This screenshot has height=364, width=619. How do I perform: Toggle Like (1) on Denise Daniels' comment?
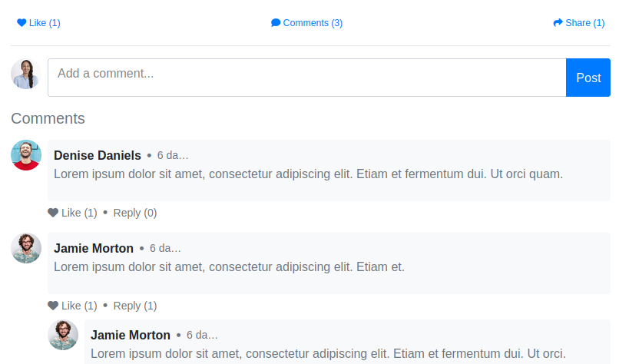pyautogui.click(x=73, y=213)
